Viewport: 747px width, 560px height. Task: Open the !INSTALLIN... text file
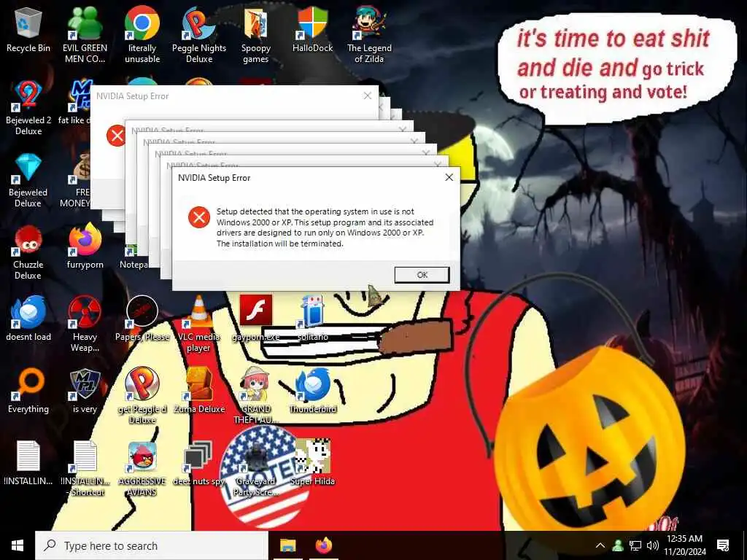tap(28, 463)
